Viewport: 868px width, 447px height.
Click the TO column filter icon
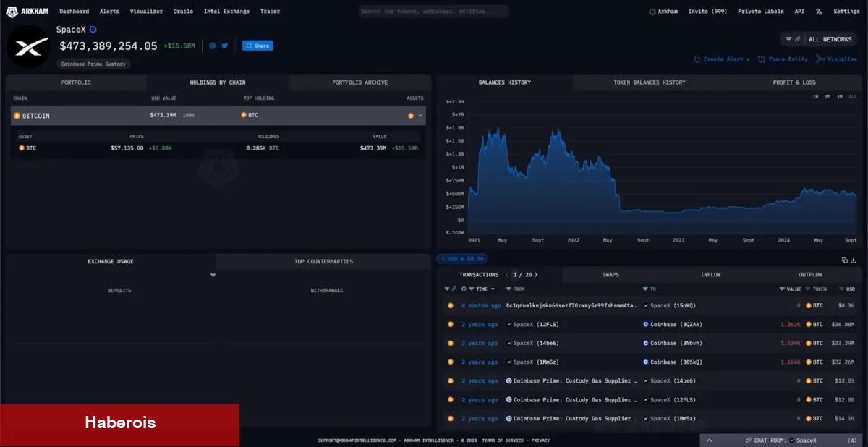[x=645, y=289]
